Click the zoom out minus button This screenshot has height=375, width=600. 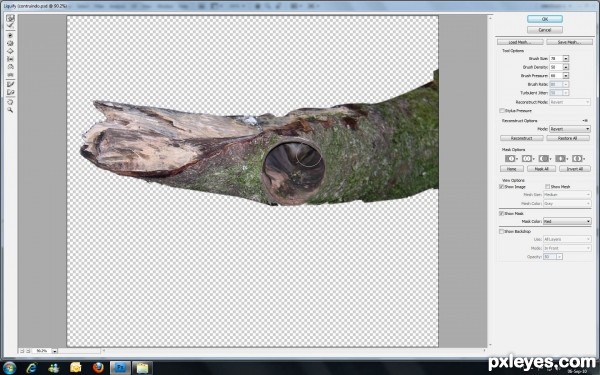[x=22, y=351]
